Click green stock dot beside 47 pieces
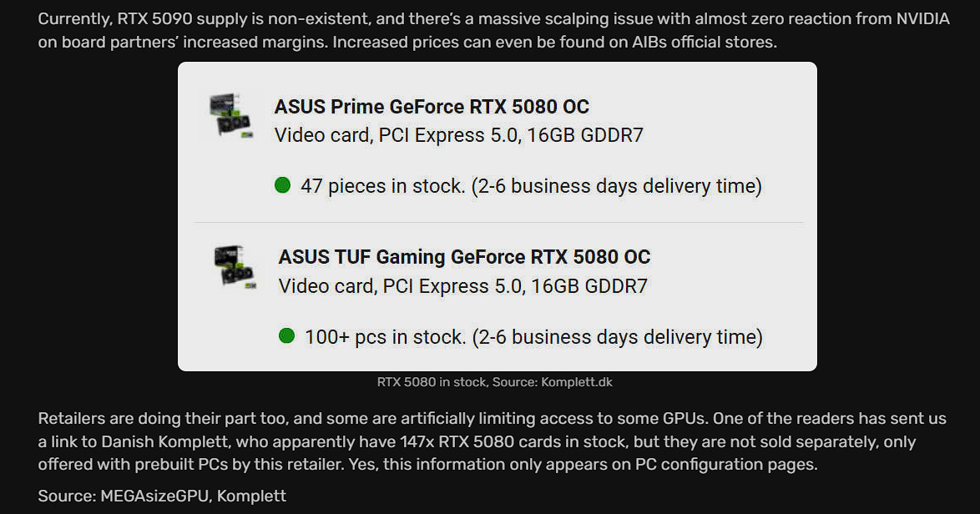This screenshot has width=980, height=514. tap(282, 184)
